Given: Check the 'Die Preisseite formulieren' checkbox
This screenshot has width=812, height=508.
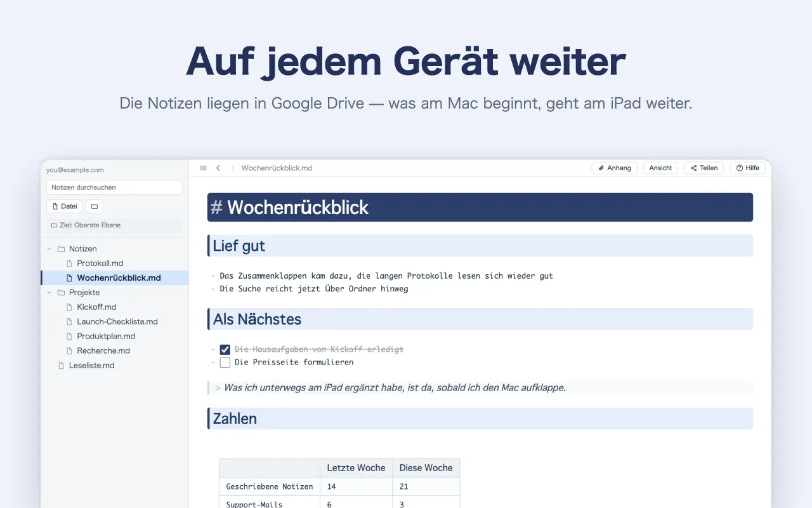Looking at the screenshot, I should click(x=225, y=363).
